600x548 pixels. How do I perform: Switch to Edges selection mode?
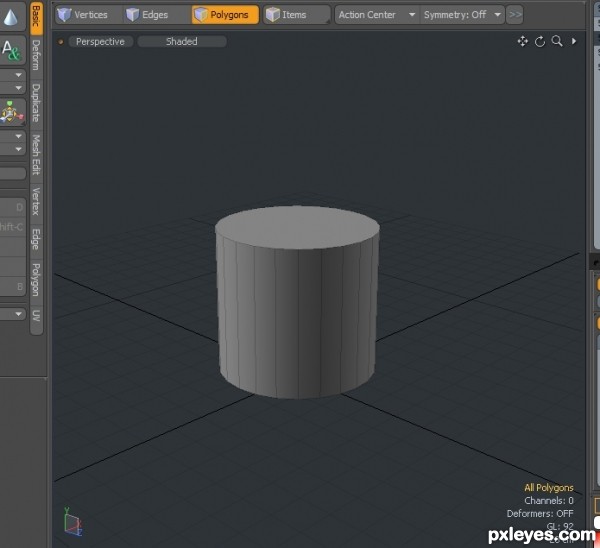pyautogui.click(x=155, y=15)
